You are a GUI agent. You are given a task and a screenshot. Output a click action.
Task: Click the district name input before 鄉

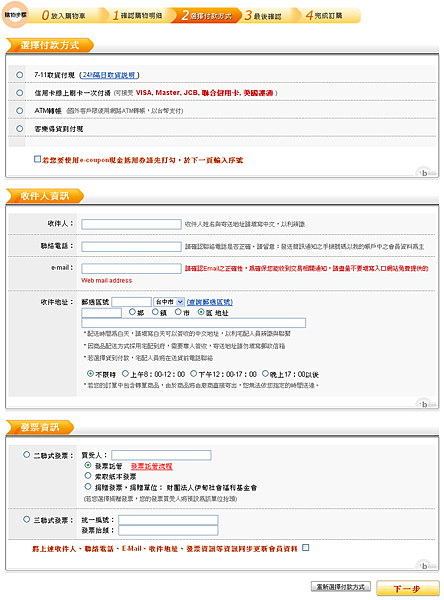click(101, 313)
